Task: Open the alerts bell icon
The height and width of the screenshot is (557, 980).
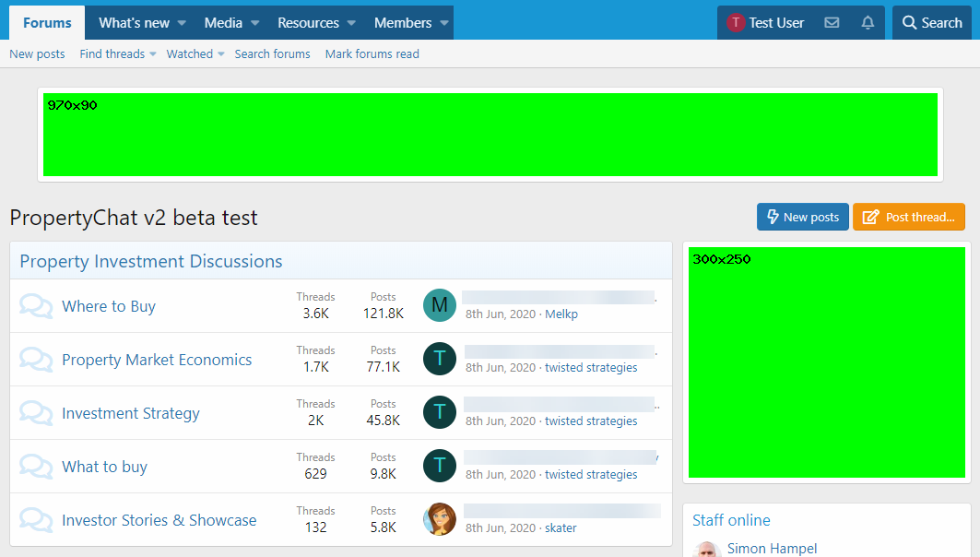Action: pos(868,23)
